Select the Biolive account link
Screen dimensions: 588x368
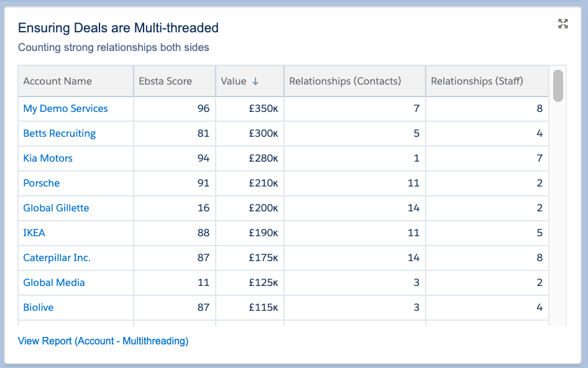coord(39,308)
